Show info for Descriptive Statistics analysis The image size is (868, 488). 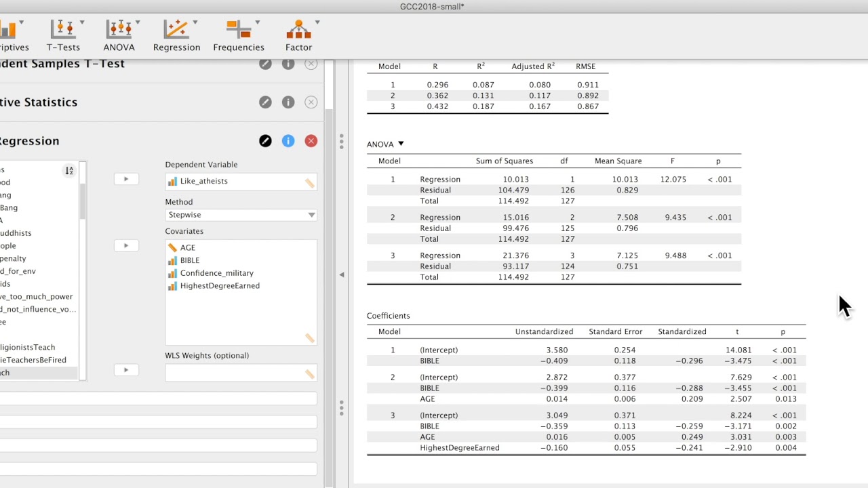(x=288, y=102)
